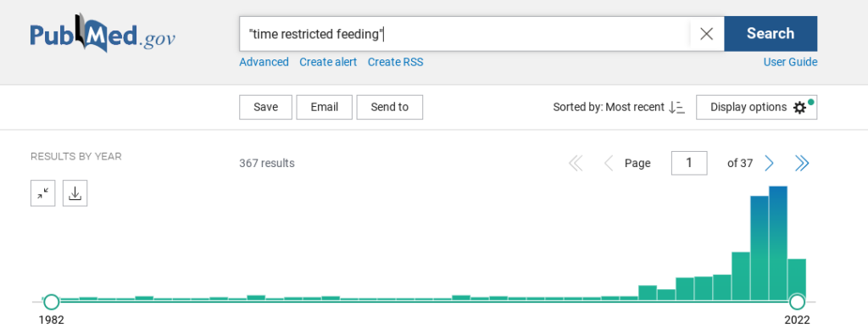Download the results by year data
This screenshot has height=335, width=868.
tap(75, 193)
